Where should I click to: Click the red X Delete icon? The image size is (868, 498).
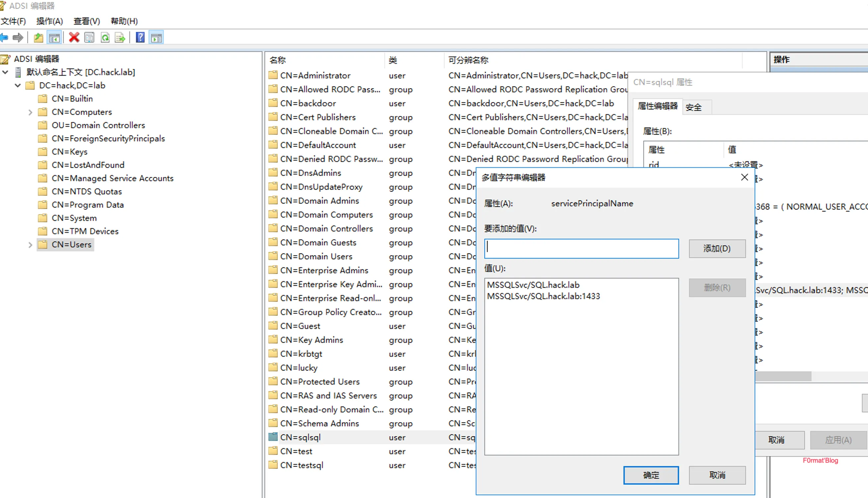(x=74, y=37)
